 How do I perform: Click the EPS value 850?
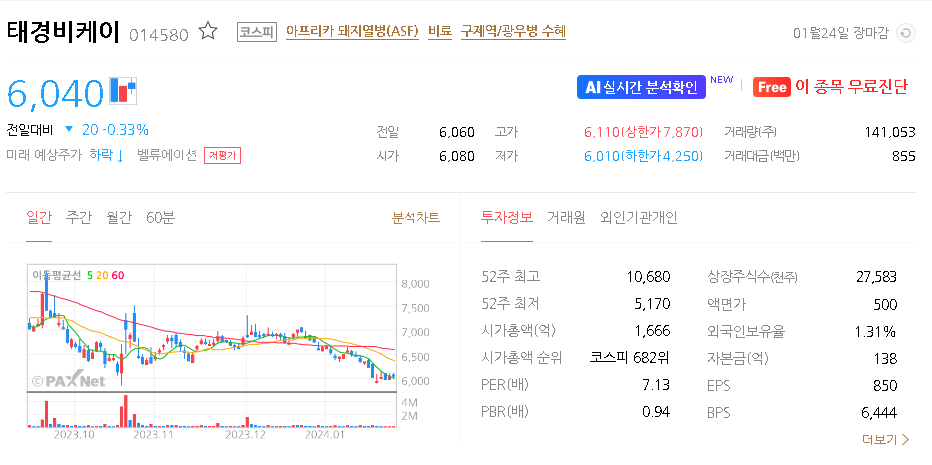885,385
